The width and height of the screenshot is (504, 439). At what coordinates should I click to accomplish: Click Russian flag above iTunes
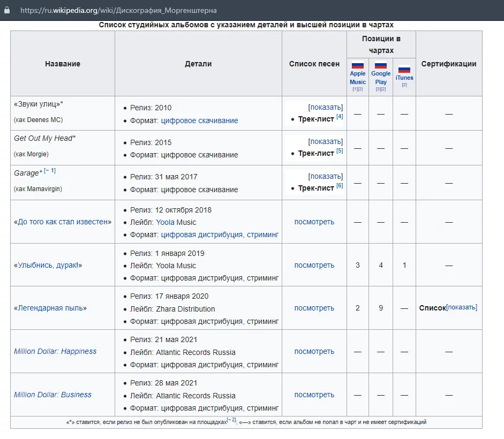click(x=404, y=69)
